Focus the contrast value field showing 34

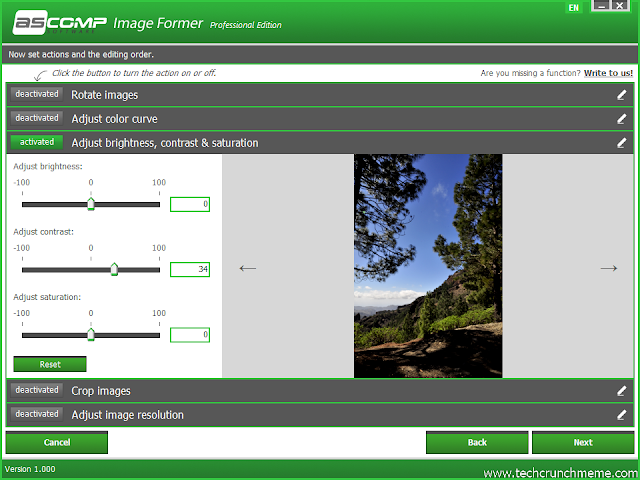(190, 269)
